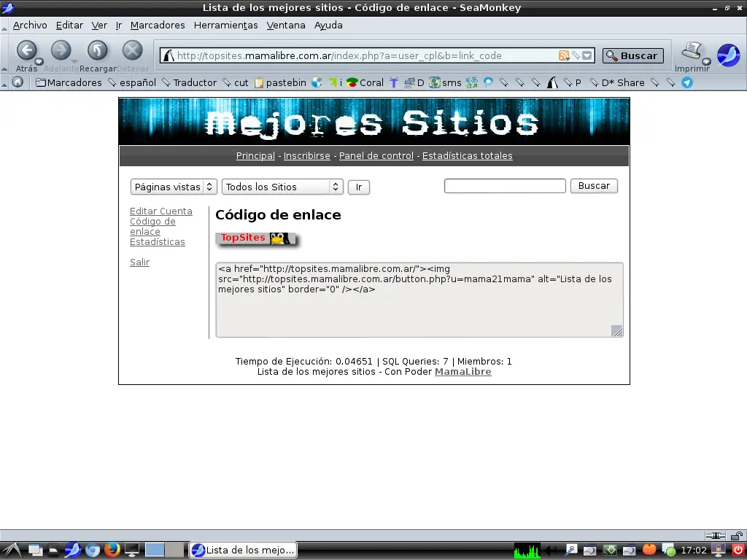747x560 pixels.
Task: Click the Imprimir printer icon
Action: click(x=690, y=51)
